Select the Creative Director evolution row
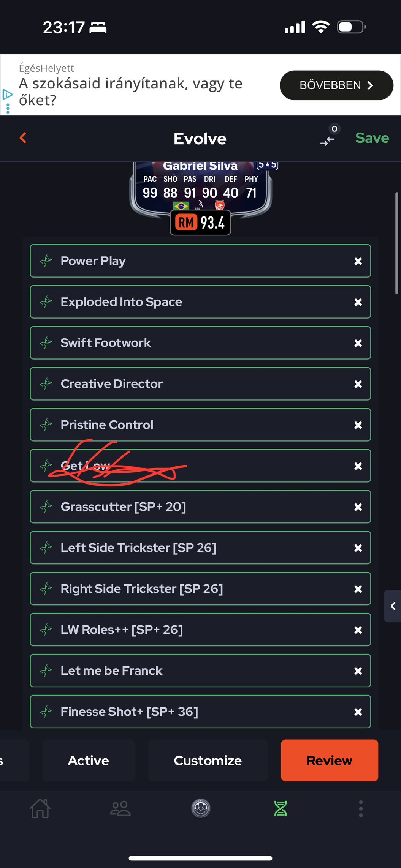The height and width of the screenshot is (868, 401). click(x=190, y=384)
